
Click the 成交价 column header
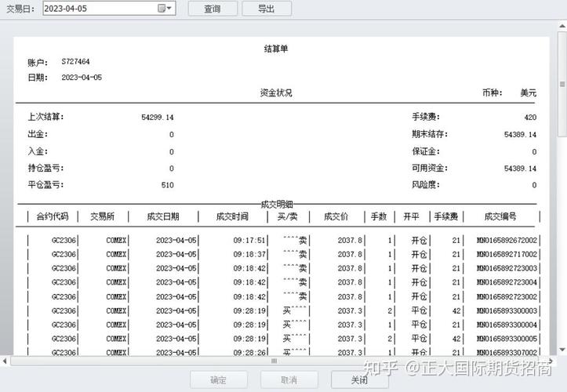339,217
